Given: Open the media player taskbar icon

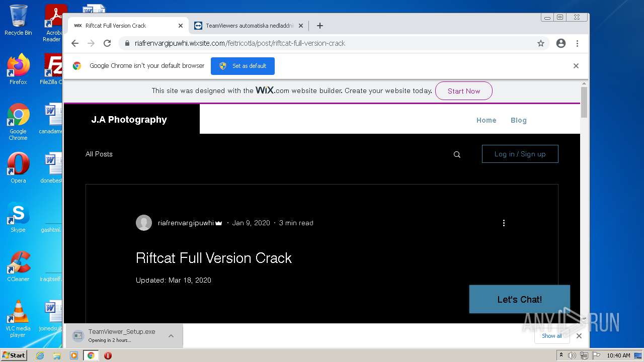Looking at the screenshot, I should click(x=74, y=355).
